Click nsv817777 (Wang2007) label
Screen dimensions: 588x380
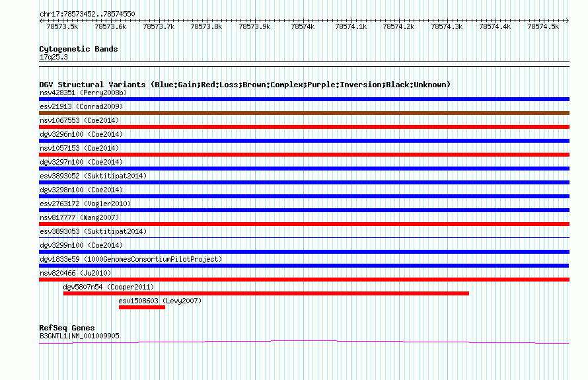point(79,217)
